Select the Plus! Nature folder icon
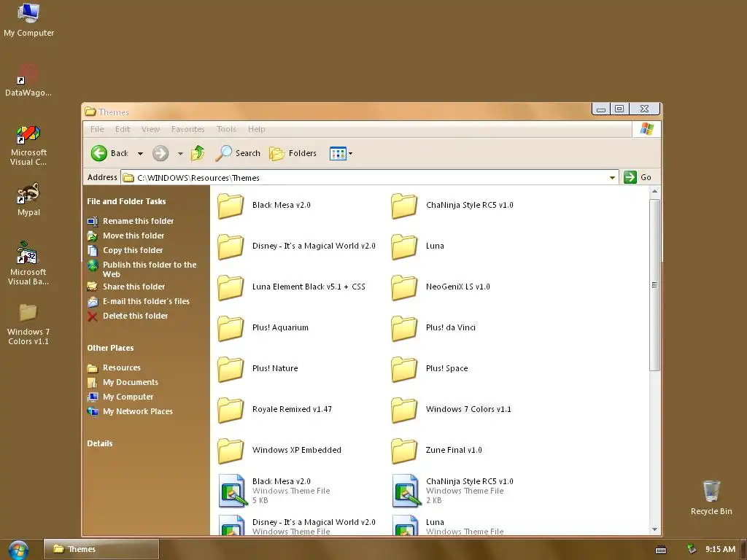The height and width of the screenshot is (560, 747). (231, 370)
